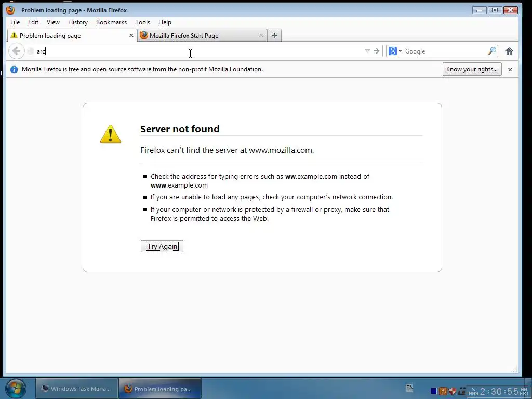Go back with the back arrow button
Image resolution: width=532 pixels, height=399 pixels.
pyautogui.click(x=16, y=51)
